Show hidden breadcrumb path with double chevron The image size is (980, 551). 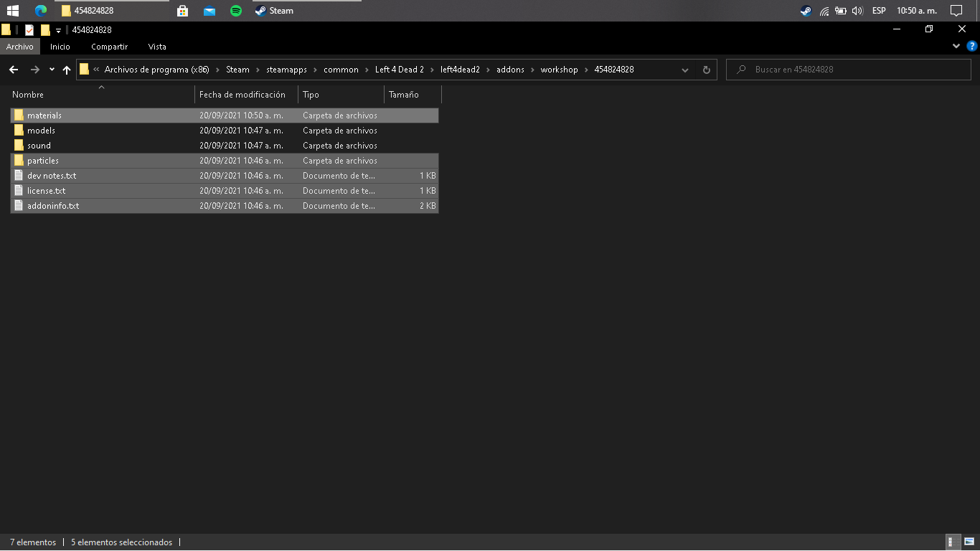[x=96, y=70]
